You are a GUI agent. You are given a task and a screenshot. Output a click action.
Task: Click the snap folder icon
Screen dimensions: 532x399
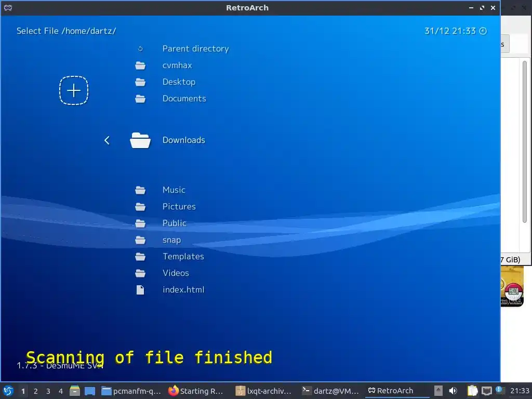(x=140, y=240)
